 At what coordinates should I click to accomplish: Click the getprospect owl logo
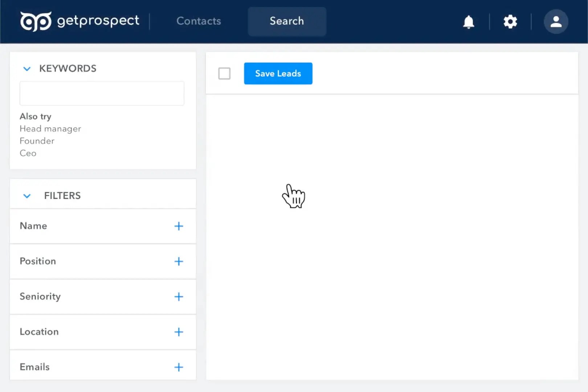pos(36,21)
